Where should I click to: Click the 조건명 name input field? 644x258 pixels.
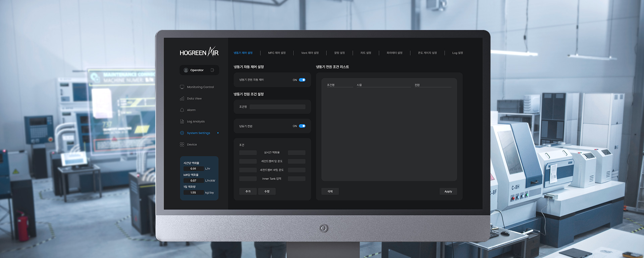pyautogui.click(x=277, y=107)
